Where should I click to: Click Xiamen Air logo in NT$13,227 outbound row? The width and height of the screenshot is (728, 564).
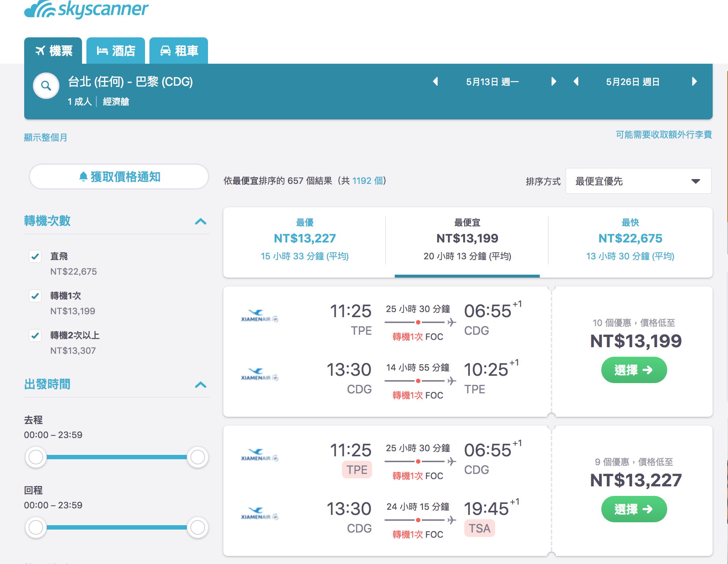[260, 455]
